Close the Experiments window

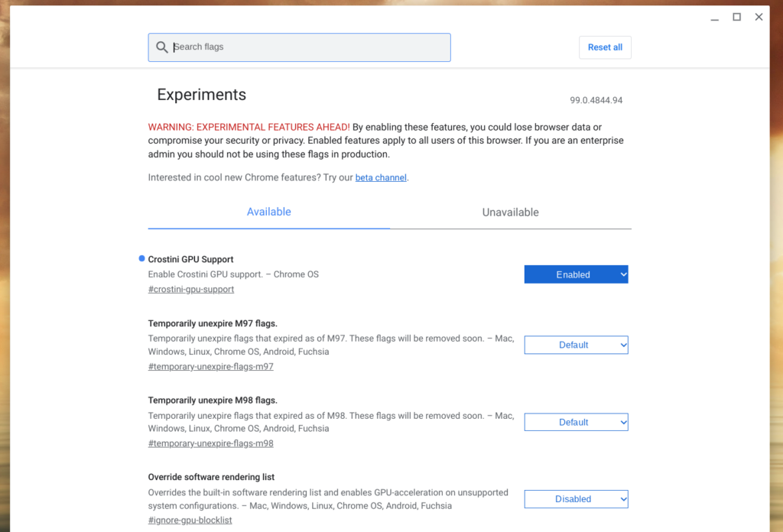pos(759,17)
